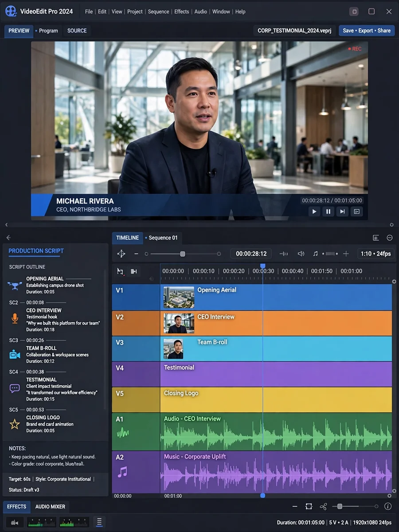Click the circled minus icon above timeline
The image size is (399, 532).
point(390,238)
